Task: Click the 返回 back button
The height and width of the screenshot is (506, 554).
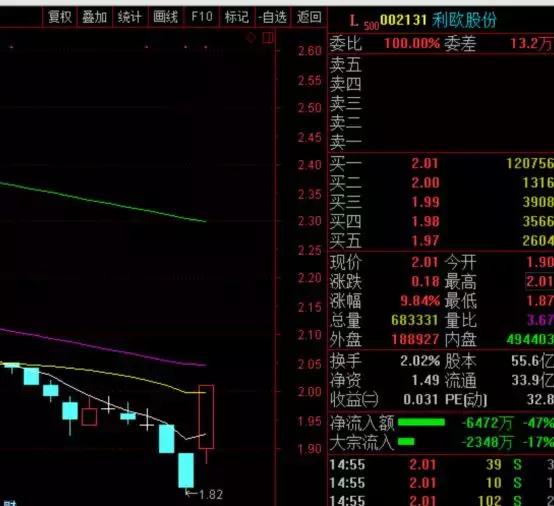Action: (x=309, y=17)
